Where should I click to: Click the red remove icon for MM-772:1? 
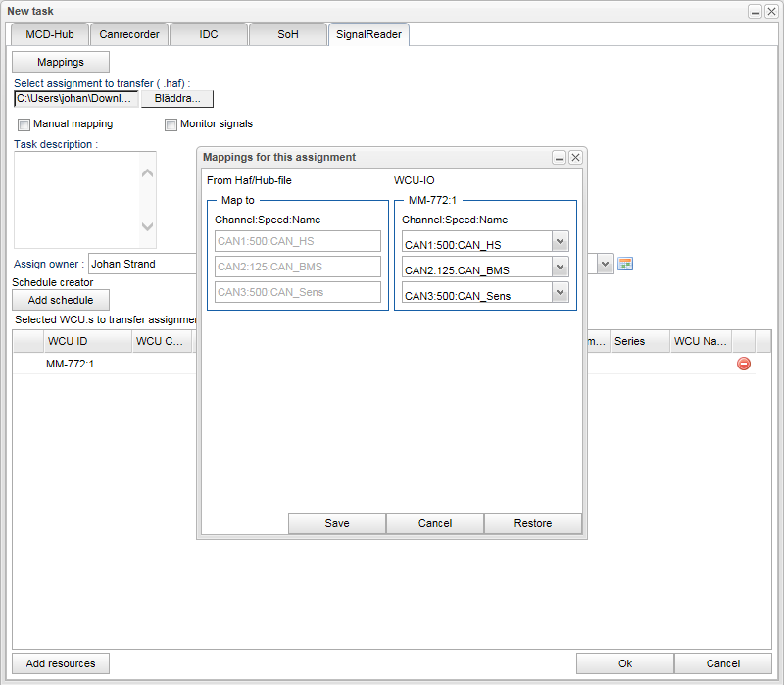[744, 364]
